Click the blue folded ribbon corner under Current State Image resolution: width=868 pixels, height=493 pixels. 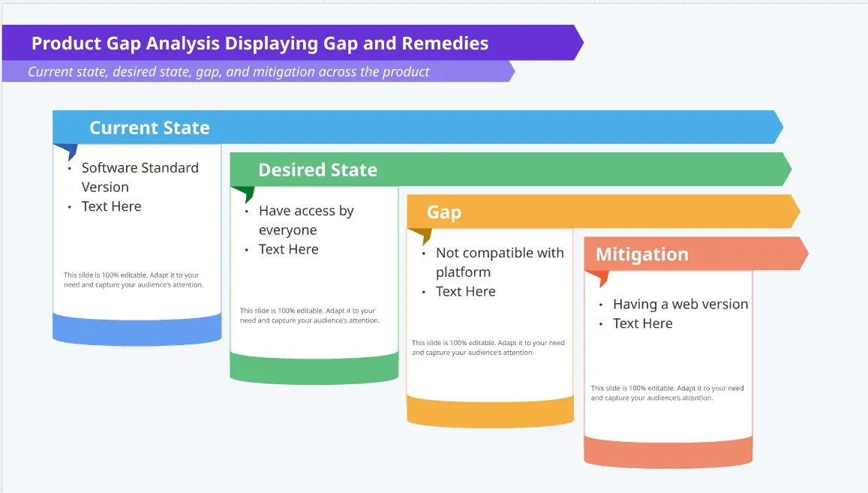(x=67, y=152)
